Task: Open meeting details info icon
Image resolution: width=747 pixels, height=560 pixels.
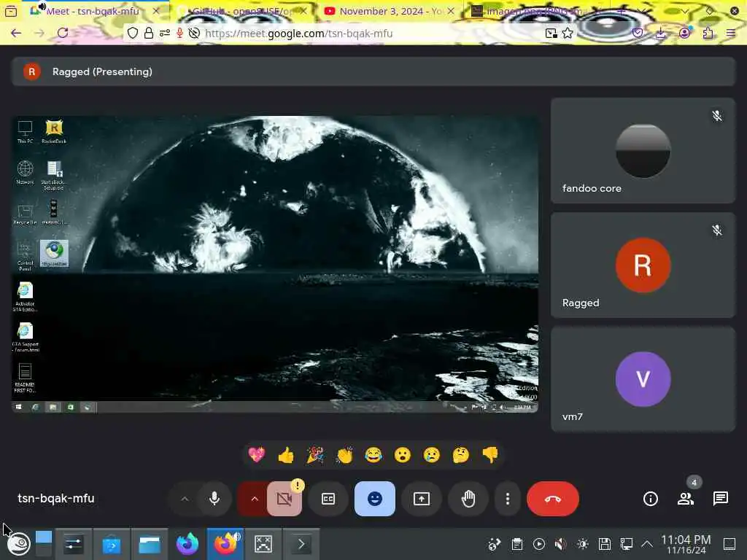Action: (x=650, y=499)
